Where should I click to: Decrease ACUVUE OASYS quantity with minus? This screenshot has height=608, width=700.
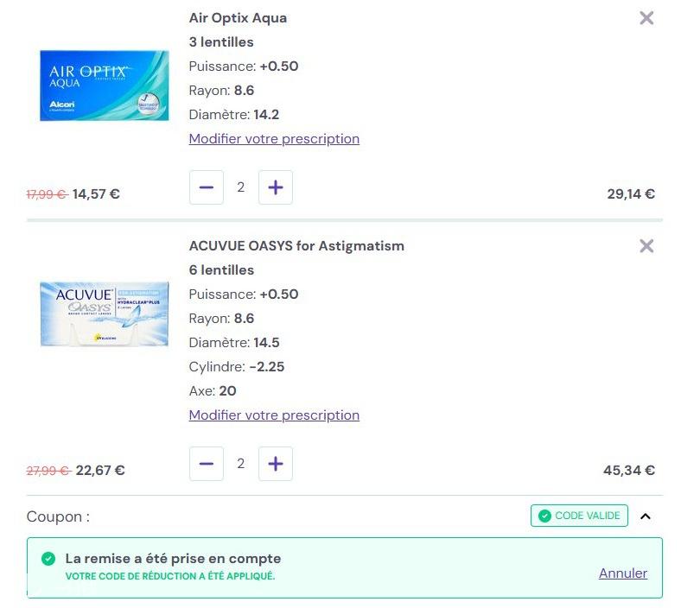[207, 464]
